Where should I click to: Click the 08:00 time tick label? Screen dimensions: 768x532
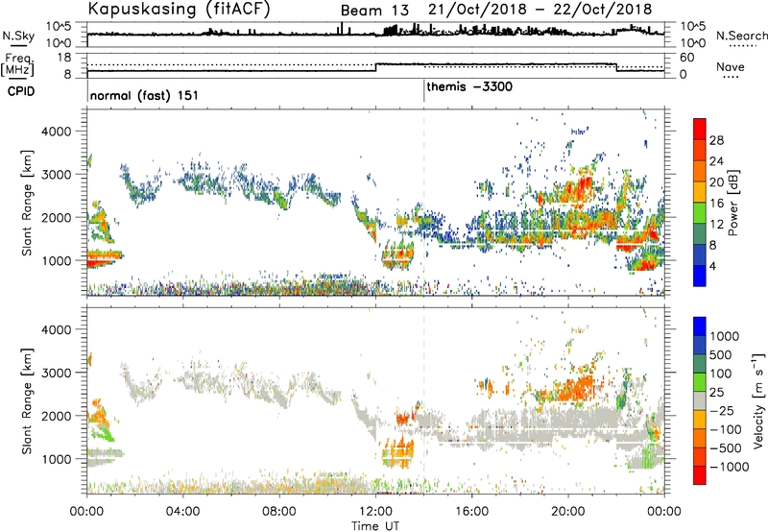(279, 512)
